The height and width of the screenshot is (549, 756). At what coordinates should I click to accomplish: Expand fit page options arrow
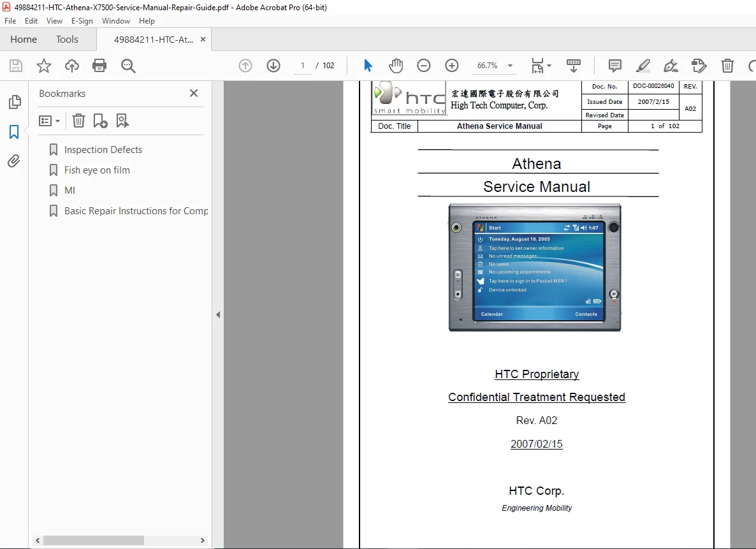coord(549,66)
